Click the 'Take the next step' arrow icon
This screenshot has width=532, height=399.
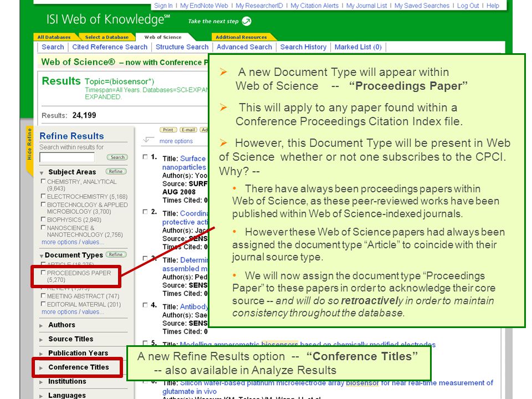point(247,21)
